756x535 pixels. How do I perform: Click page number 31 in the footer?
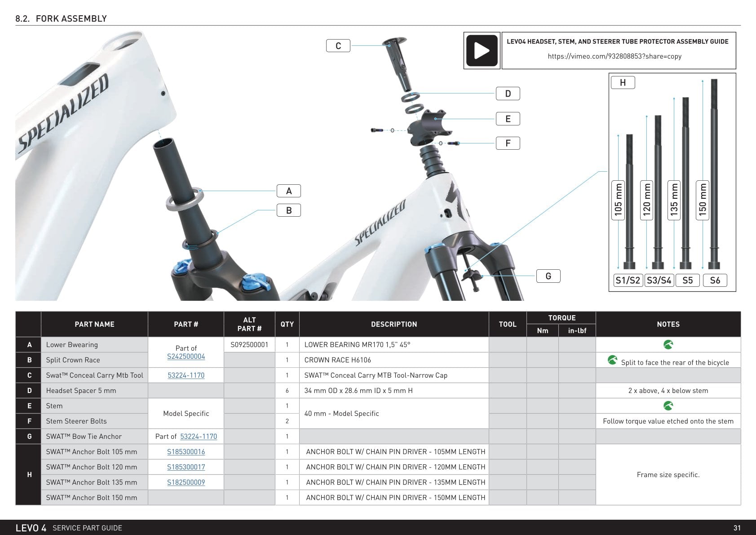click(737, 528)
